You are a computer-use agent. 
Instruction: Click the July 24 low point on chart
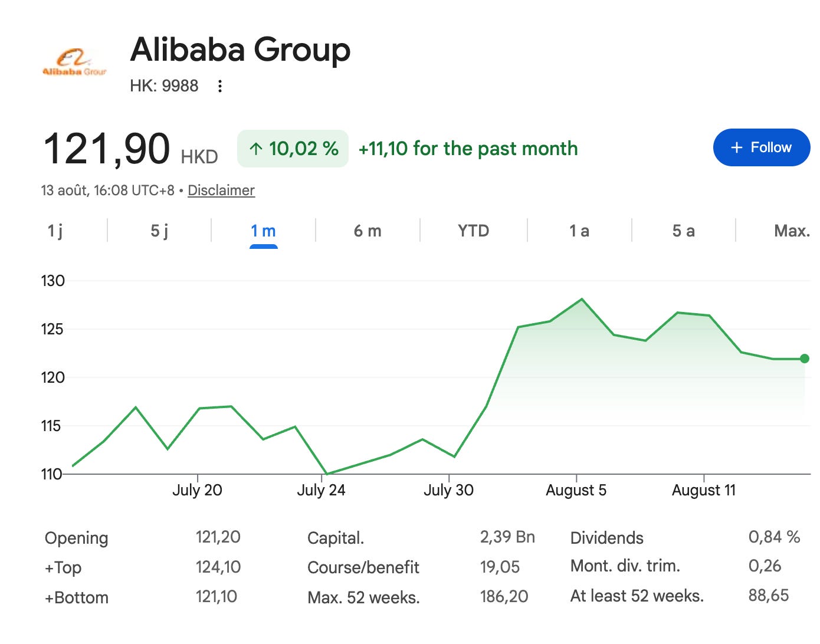(327, 474)
